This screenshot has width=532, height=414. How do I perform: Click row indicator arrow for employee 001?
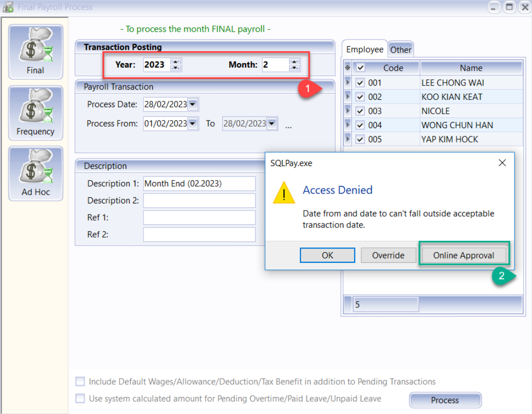pyautogui.click(x=347, y=82)
